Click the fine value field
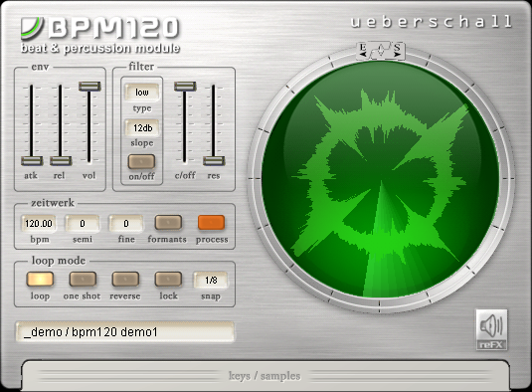The width and height of the screenshot is (532, 392). pos(126,223)
